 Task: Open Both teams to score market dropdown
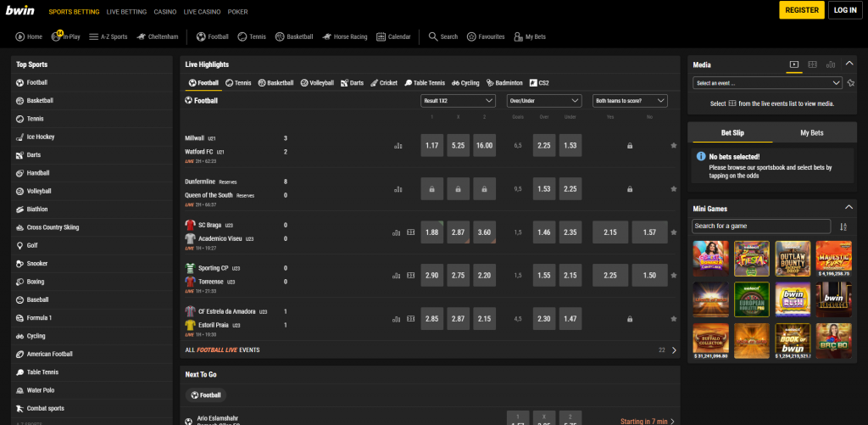[x=630, y=101]
